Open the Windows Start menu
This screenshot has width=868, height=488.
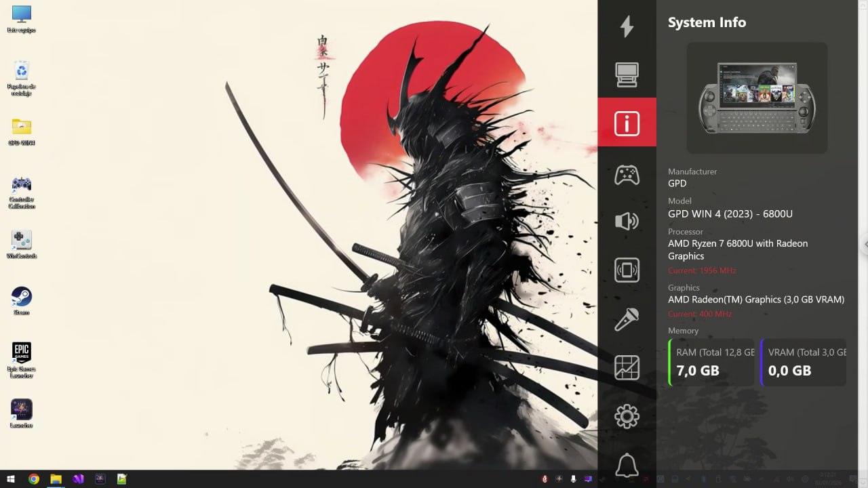click(x=12, y=479)
